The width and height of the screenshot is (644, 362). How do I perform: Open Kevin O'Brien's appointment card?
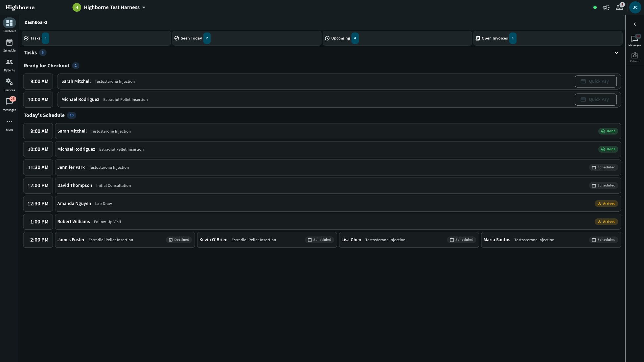click(267, 240)
